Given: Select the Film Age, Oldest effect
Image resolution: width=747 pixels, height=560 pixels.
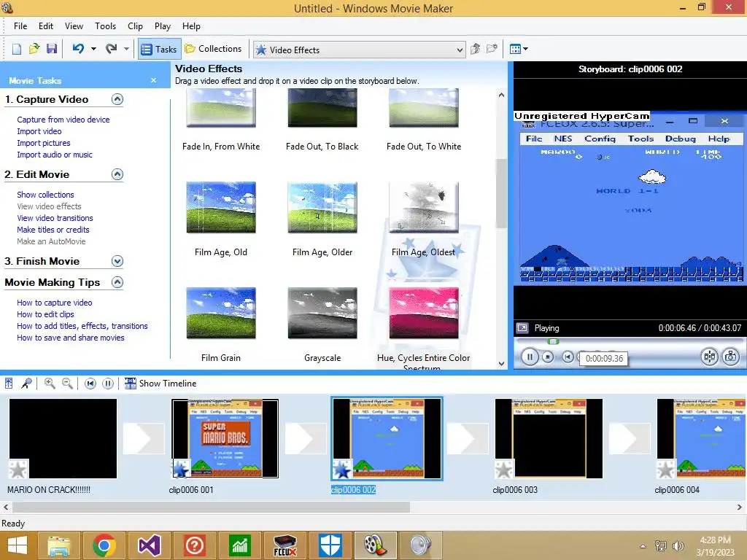Looking at the screenshot, I should click(424, 208).
